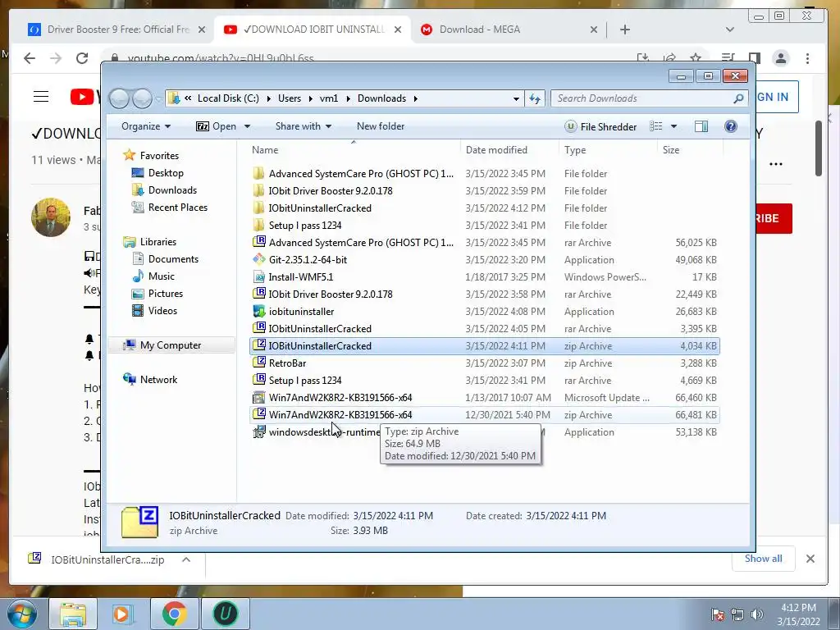Select IObit Driver Booster 9.2.0.178 folder icon
Image resolution: width=840 pixels, height=630 pixels.
[258, 190]
